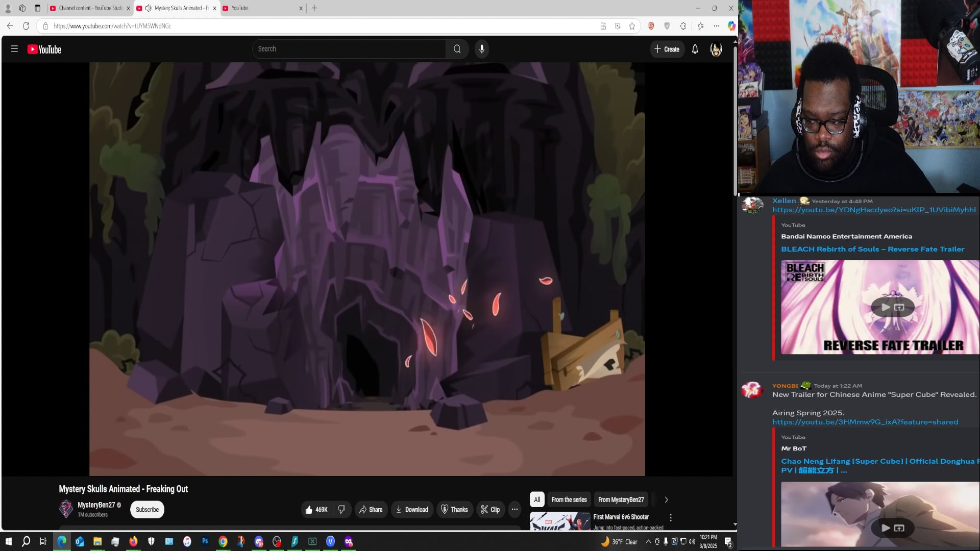Open the Create button on YouTube
The image size is (980, 551).
(667, 49)
